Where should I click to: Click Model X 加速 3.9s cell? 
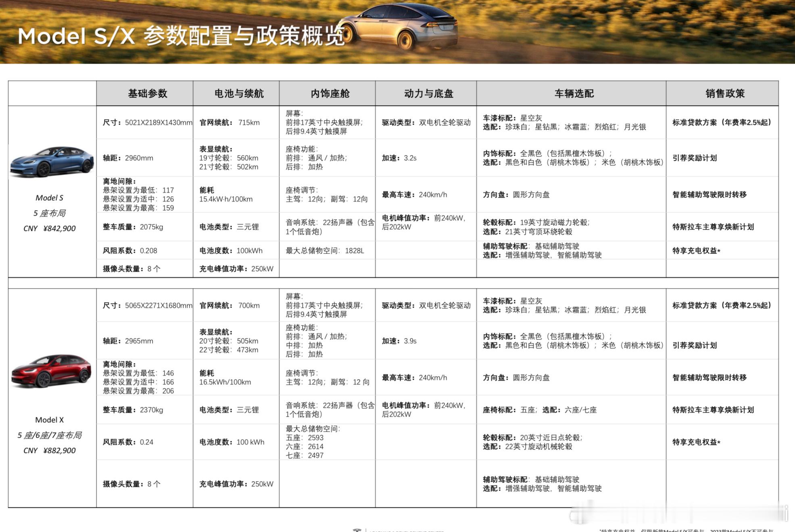point(399,341)
